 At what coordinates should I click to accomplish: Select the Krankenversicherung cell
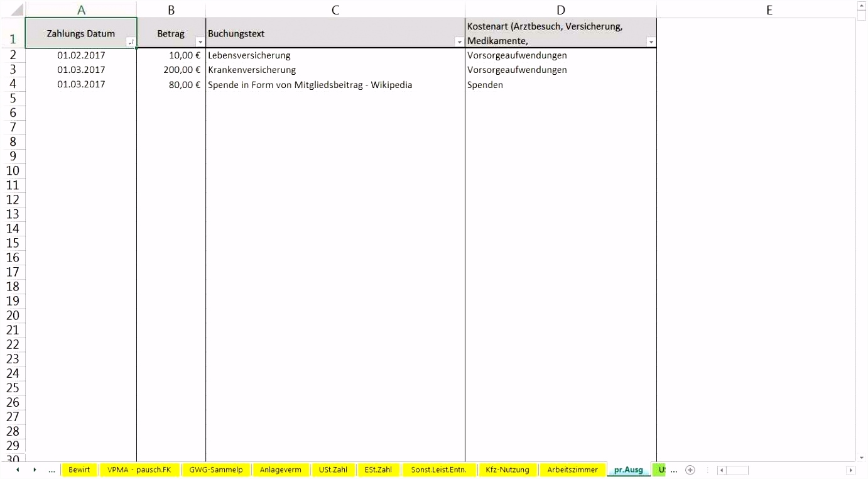[x=335, y=70]
